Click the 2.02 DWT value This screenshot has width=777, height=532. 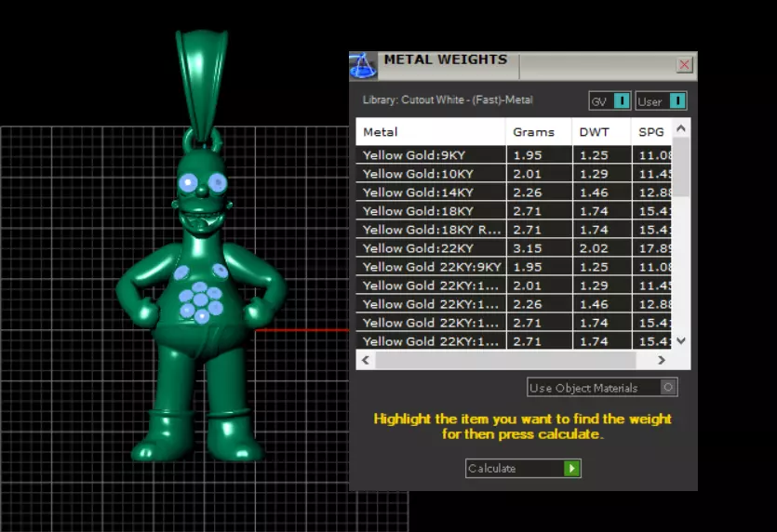pos(594,248)
